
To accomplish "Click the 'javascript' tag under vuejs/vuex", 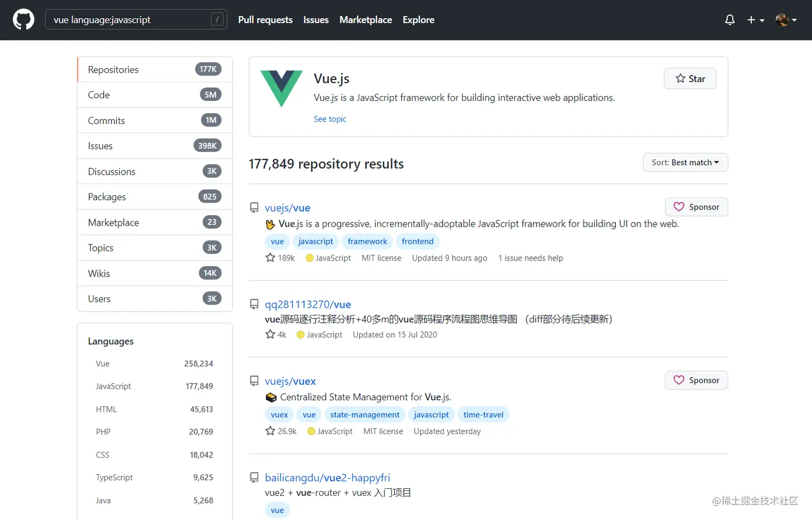I will [431, 415].
